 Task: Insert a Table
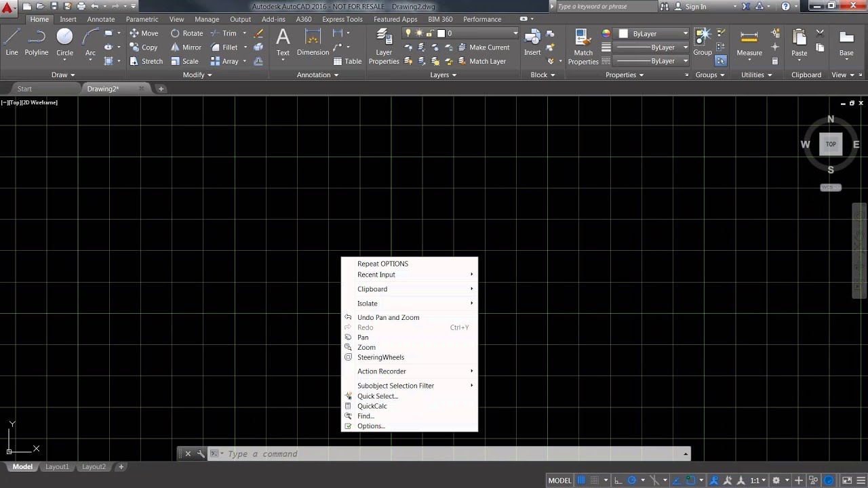click(x=348, y=61)
